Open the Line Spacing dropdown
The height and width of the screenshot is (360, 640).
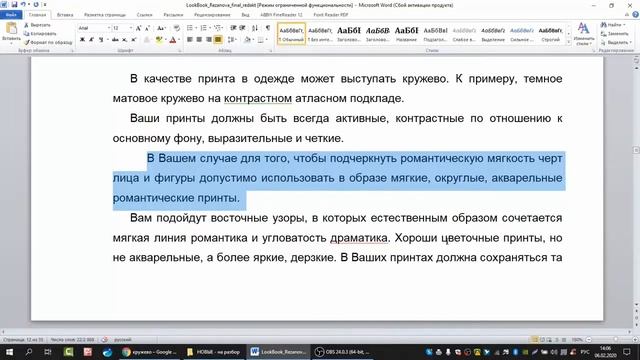click(232, 40)
